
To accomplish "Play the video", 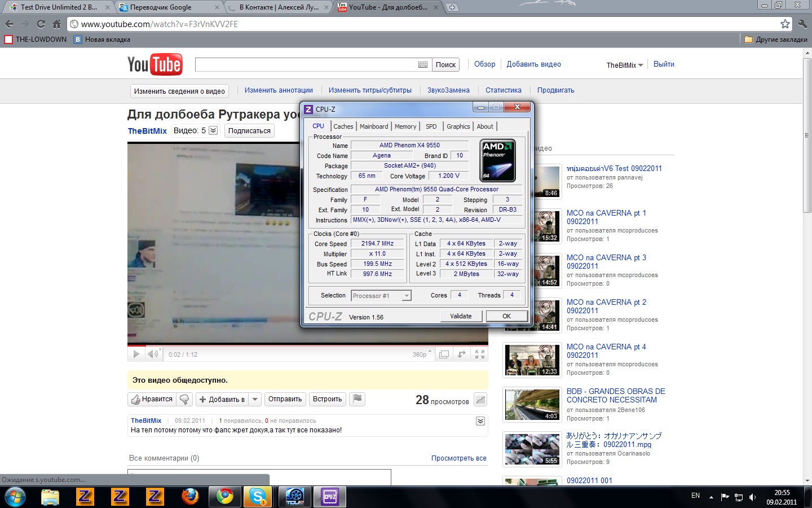I will (136, 354).
